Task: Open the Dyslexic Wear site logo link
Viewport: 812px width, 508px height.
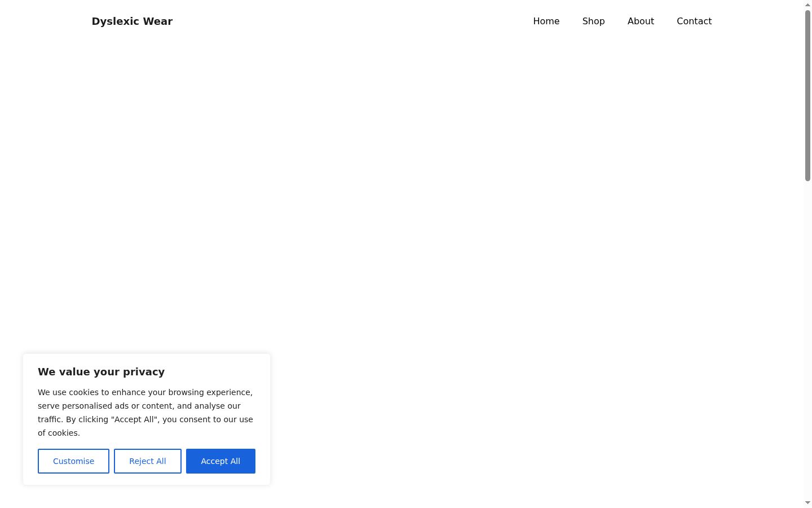Action: (132, 21)
